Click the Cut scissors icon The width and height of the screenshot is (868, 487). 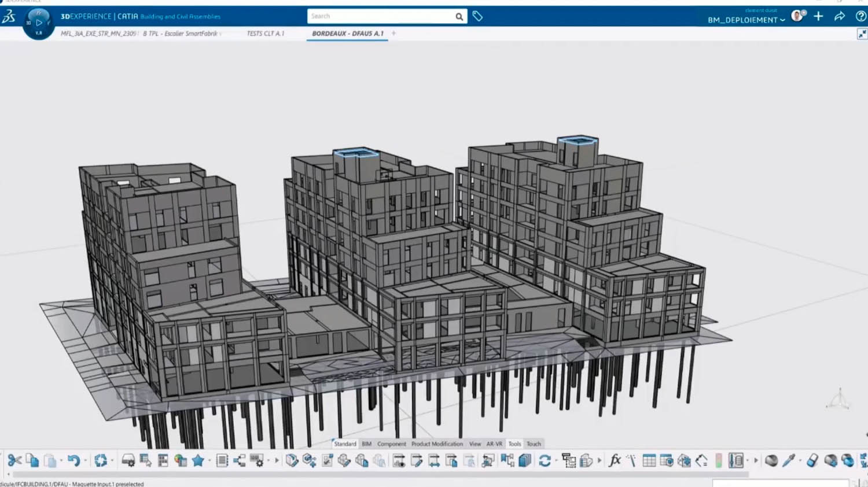point(14,460)
